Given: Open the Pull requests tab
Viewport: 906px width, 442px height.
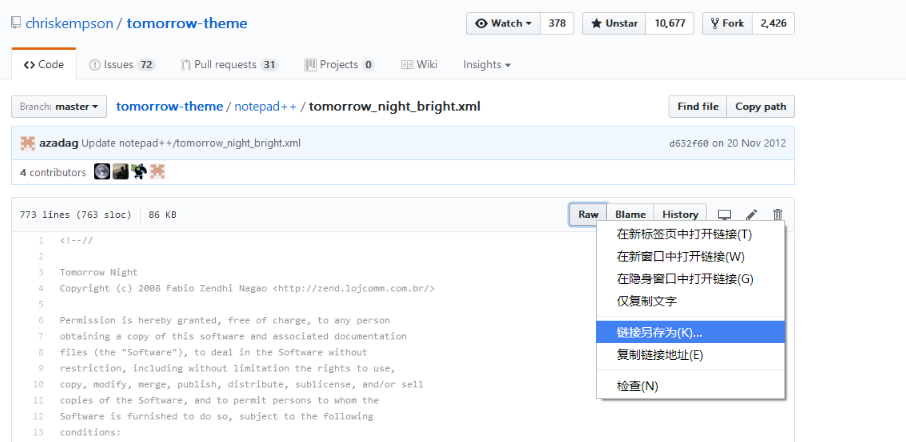Looking at the screenshot, I should (x=229, y=65).
